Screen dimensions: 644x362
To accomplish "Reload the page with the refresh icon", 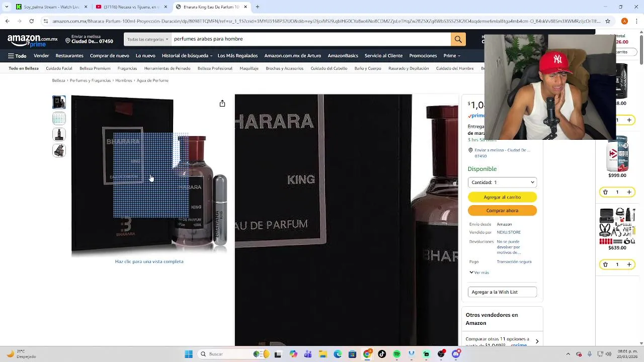I will tap(31, 21).
